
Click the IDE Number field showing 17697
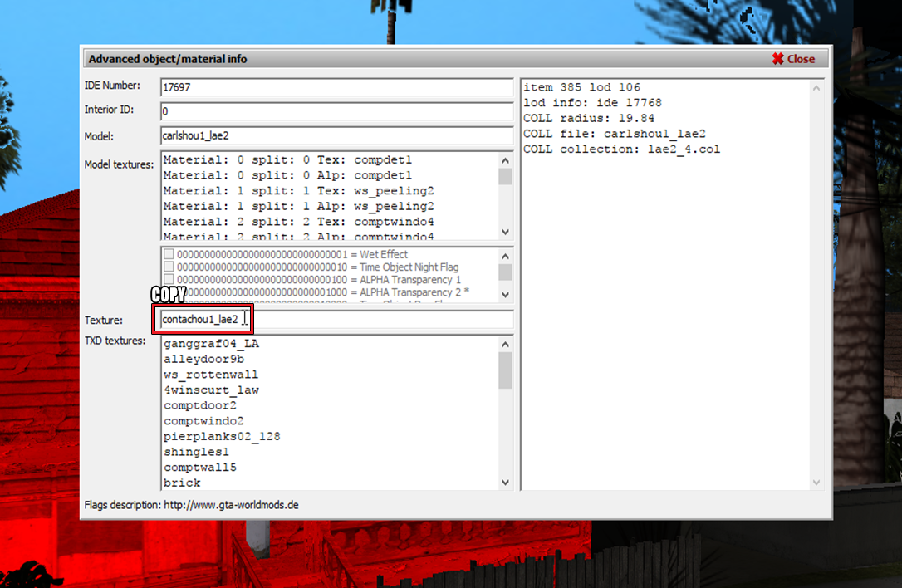click(336, 87)
